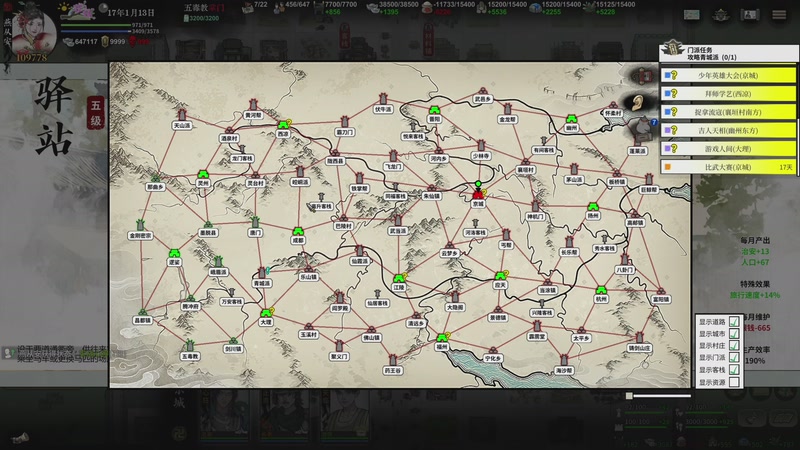Open quest 捉拿流寇(襄垣村南方)

pyautogui.click(x=728, y=112)
